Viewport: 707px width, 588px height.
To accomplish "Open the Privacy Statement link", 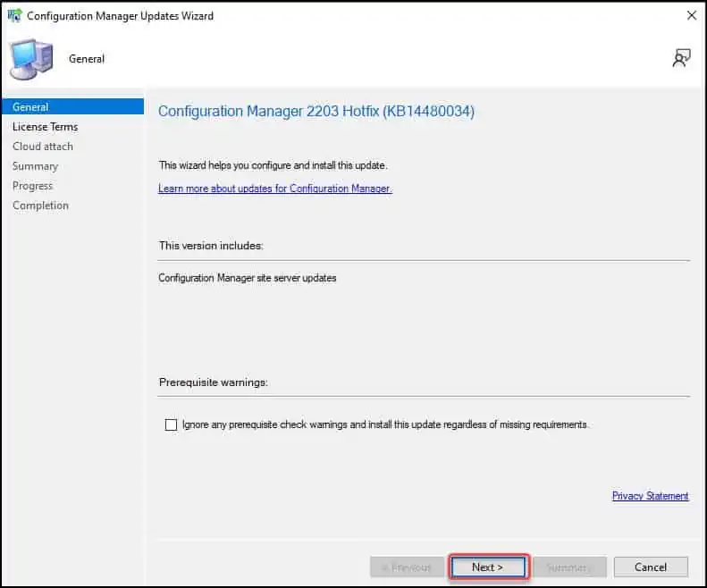I will (650, 496).
